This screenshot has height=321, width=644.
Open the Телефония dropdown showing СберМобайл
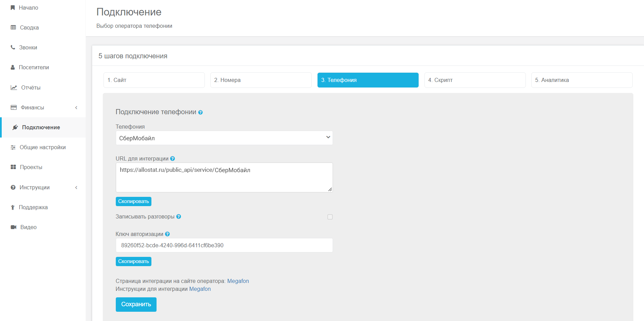coord(224,138)
